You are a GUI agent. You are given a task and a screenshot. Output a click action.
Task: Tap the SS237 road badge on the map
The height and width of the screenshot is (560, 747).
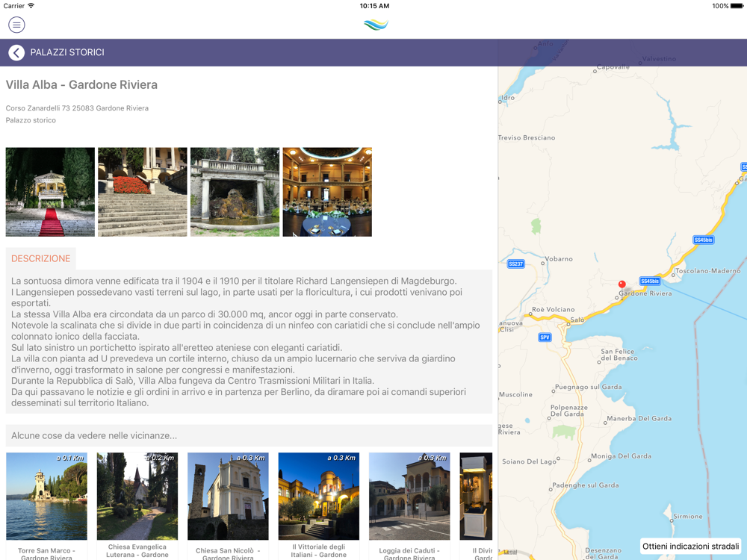(x=516, y=264)
